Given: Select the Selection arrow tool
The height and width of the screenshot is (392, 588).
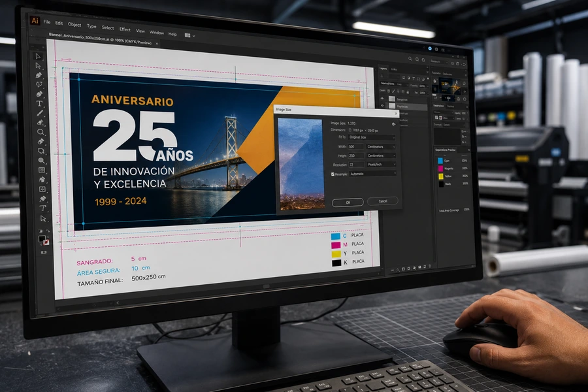Looking at the screenshot, I should point(38,56).
